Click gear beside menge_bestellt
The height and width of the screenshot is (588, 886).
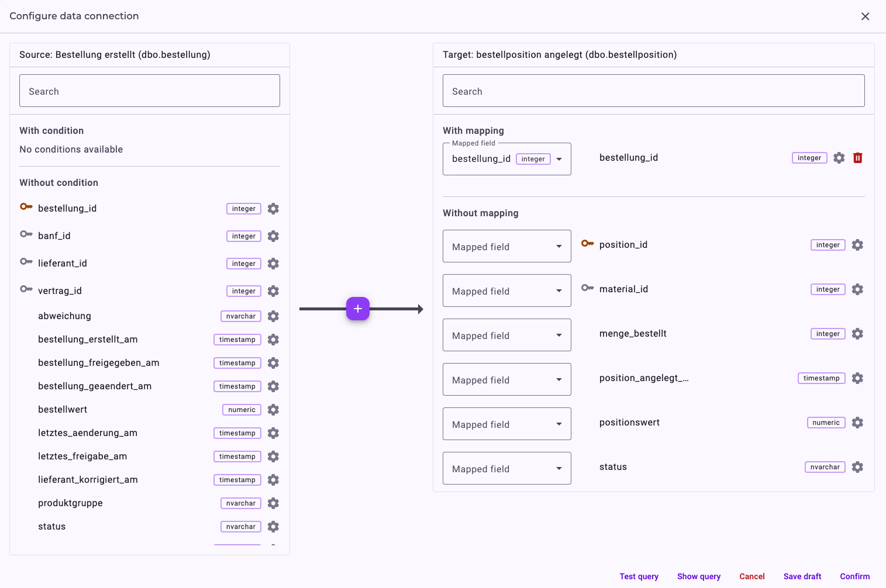point(857,334)
